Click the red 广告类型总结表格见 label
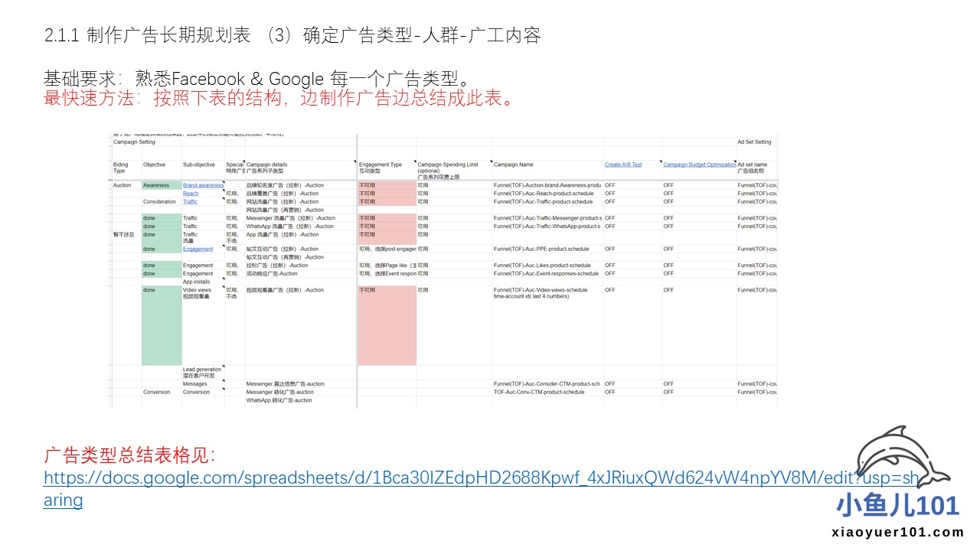The image size is (980, 551). click(x=129, y=457)
